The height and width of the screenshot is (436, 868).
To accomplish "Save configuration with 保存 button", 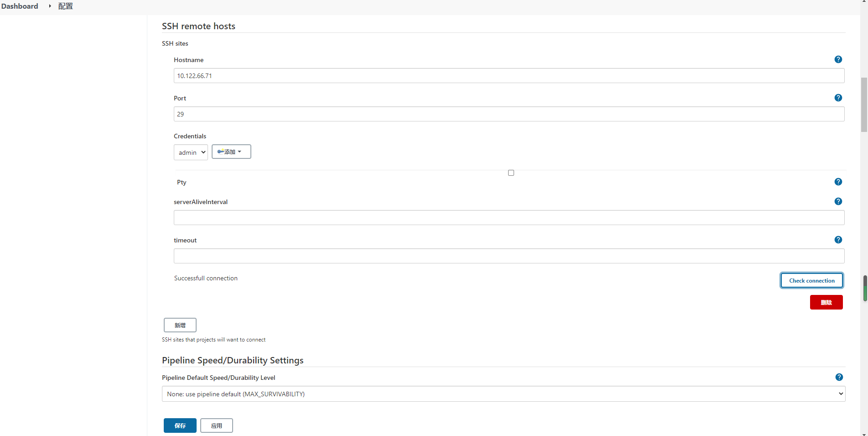I will [x=180, y=425].
